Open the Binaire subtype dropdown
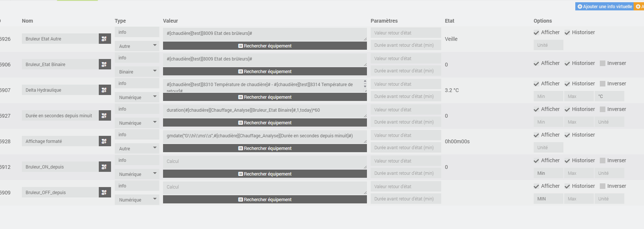 pos(137,72)
